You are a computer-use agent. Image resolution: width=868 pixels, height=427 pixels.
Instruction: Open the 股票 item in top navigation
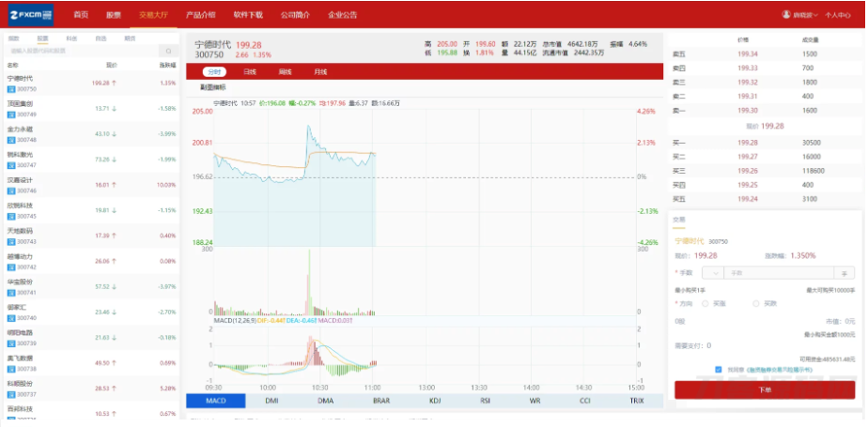point(114,15)
